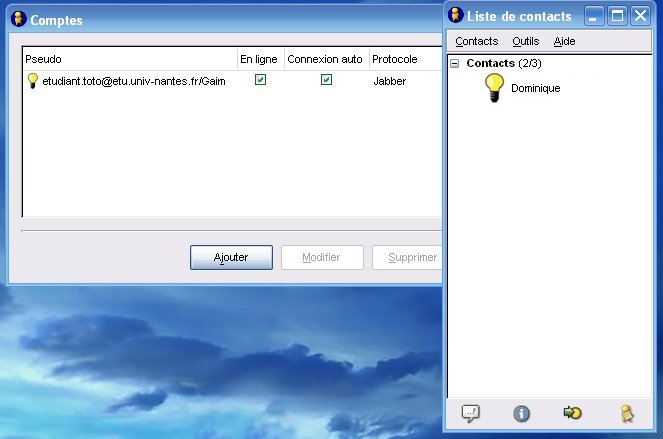Click the Protocole column header

coord(394,59)
